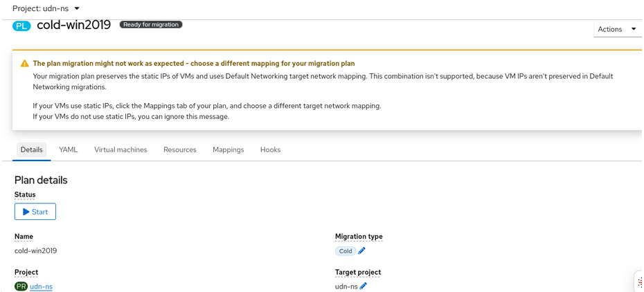
Task: Open the Project udn-ns dropdown
Action: click(46, 8)
